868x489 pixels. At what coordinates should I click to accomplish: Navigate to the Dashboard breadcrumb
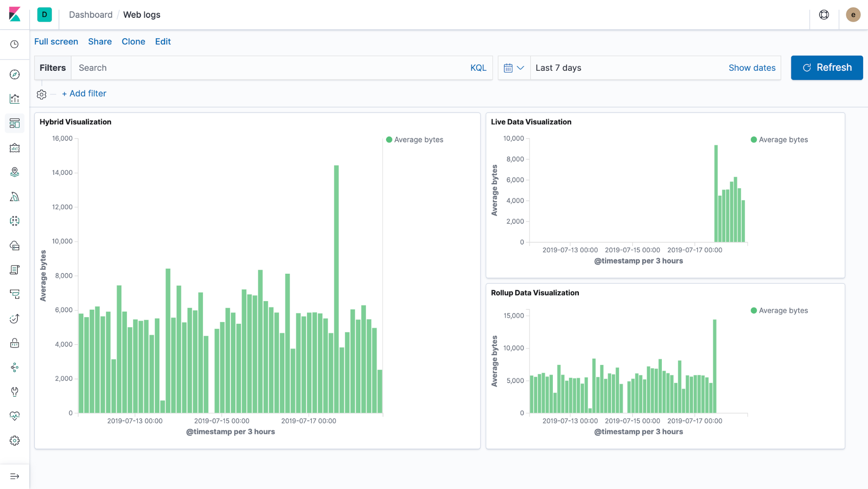click(x=90, y=14)
